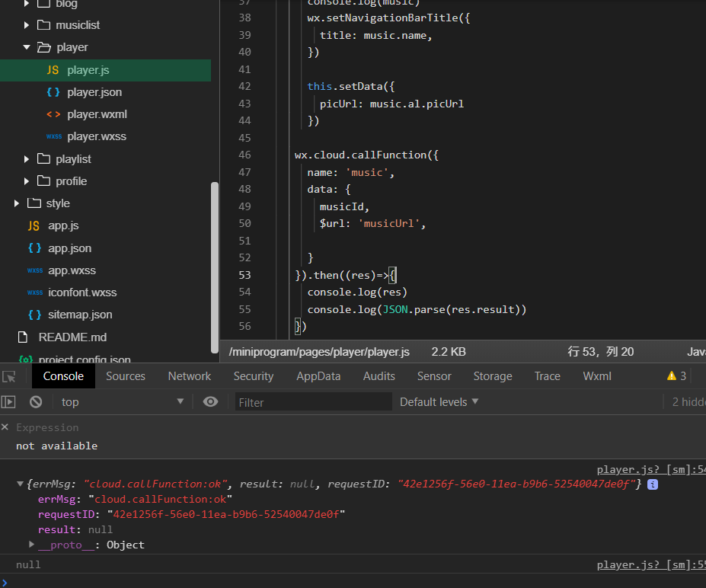Click the inspect element picker icon

(x=9, y=376)
